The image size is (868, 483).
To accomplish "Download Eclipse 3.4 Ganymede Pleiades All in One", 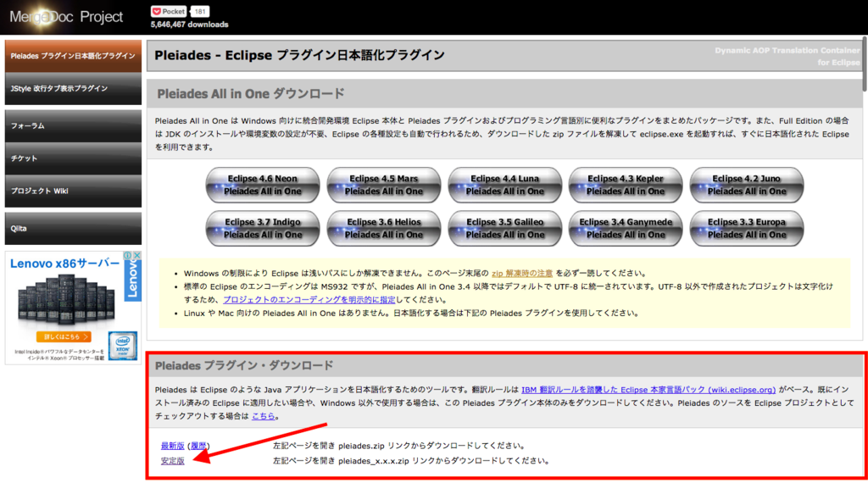I will 626,228.
